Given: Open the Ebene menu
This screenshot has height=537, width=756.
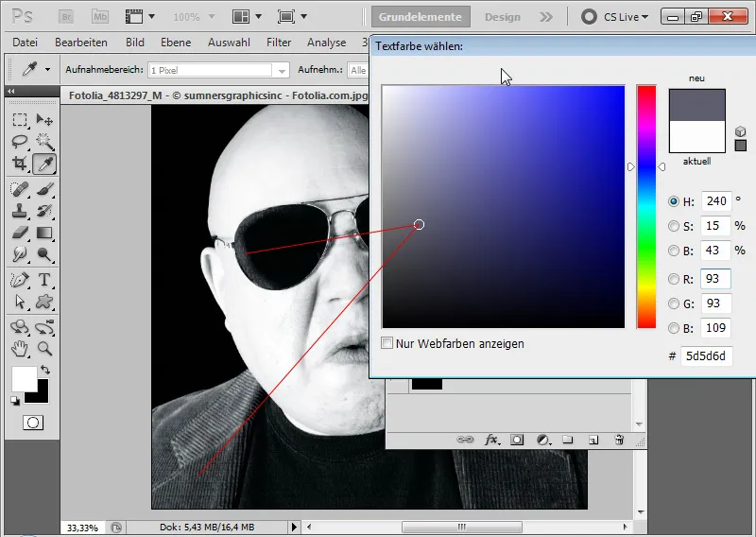Looking at the screenshot, I should tap(176, 43).
